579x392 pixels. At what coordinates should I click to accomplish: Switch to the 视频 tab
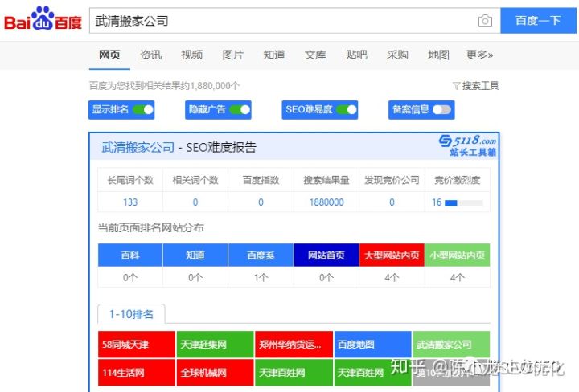pos(191,55)
